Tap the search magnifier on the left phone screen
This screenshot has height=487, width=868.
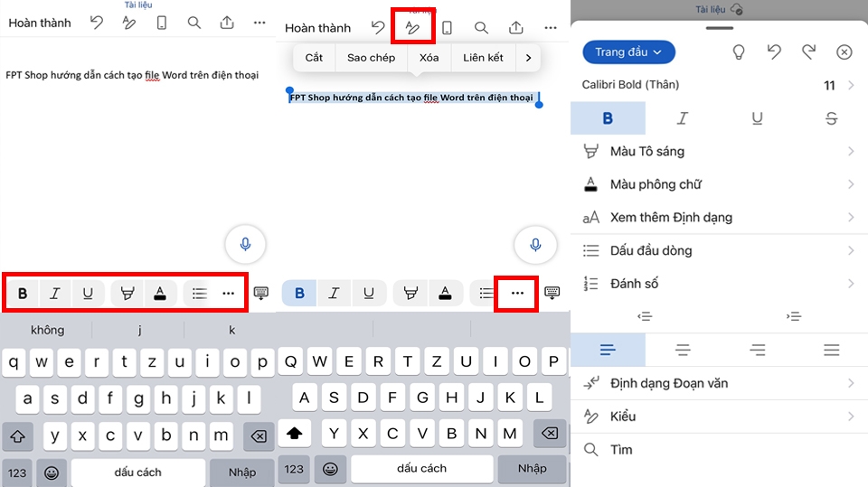pyautogui.click(x=193, y=23)
